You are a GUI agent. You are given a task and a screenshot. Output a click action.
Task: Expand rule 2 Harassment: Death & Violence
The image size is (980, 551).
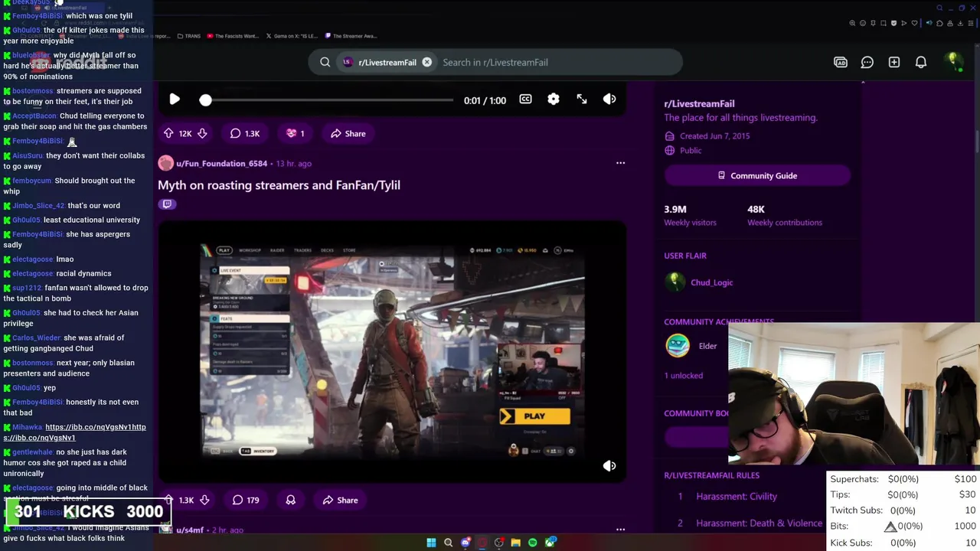tap(759, 523)
